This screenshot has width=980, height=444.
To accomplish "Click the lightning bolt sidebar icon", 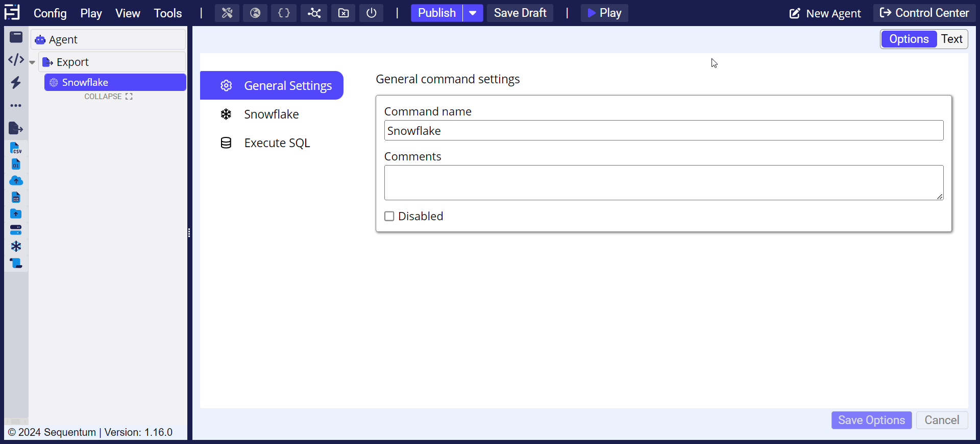I will coord(16,83).
